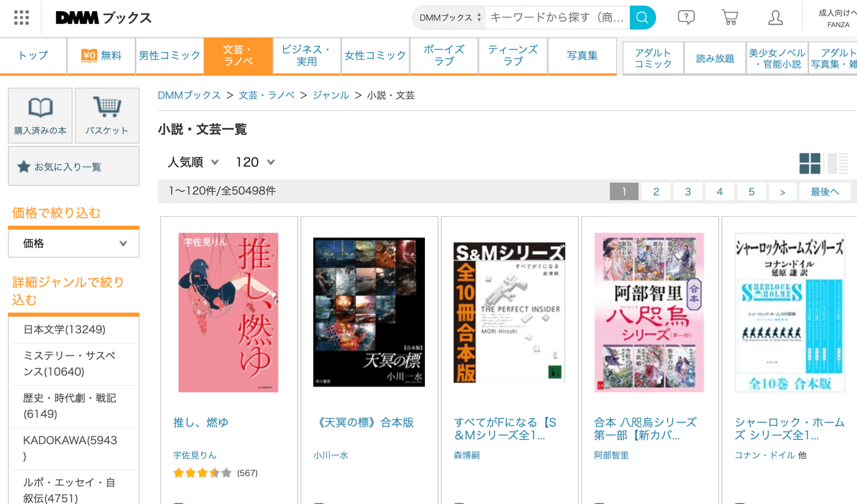The image size is (857, 504).
Task: Open the 男性コミック tab
Action: [170, 55]
